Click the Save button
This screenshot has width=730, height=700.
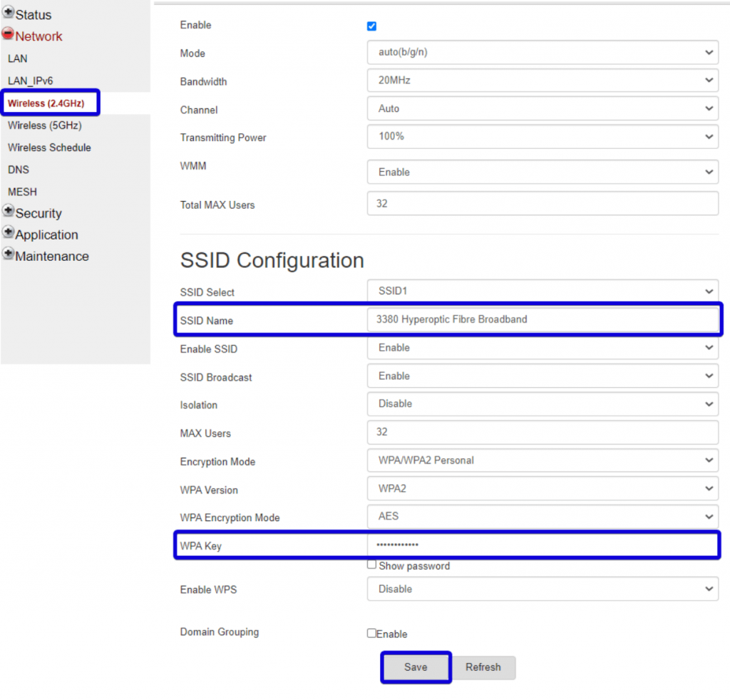tap(416, 667)
